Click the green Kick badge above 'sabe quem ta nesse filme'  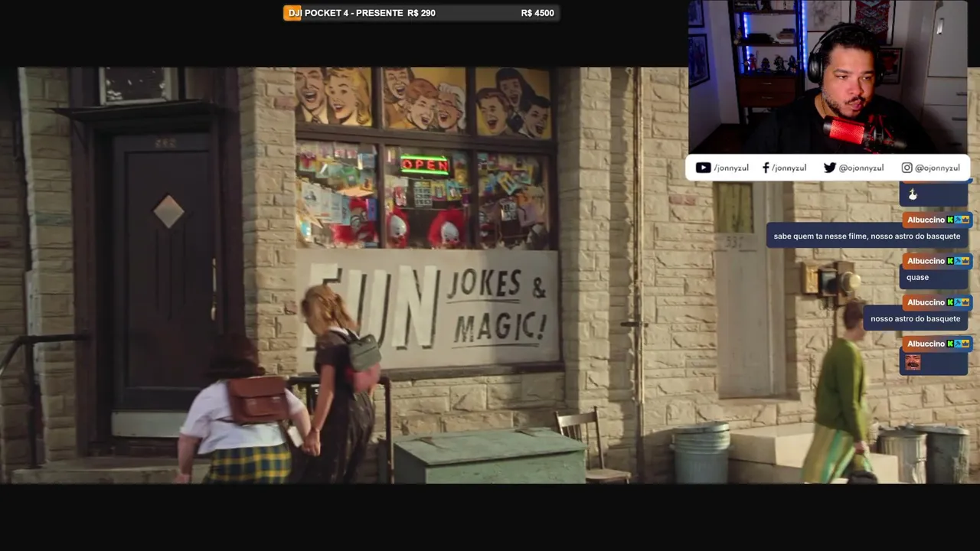pos(950,220)
